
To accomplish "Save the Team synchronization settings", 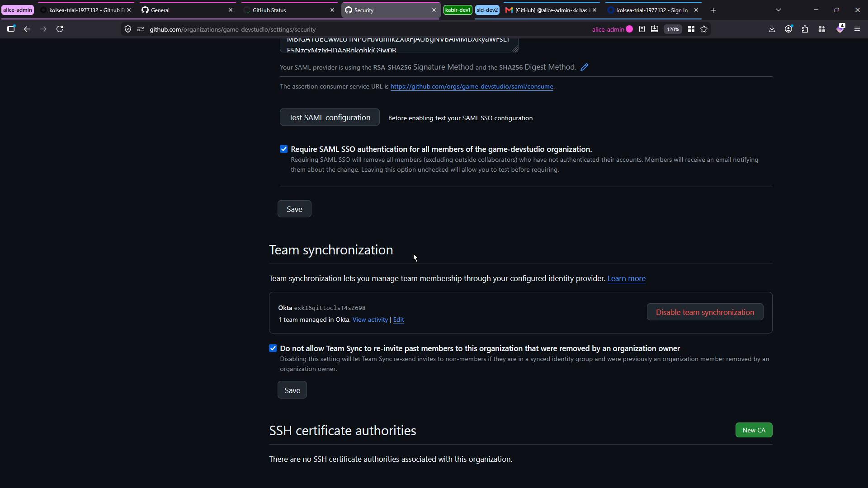I will [x=292, y=390].
